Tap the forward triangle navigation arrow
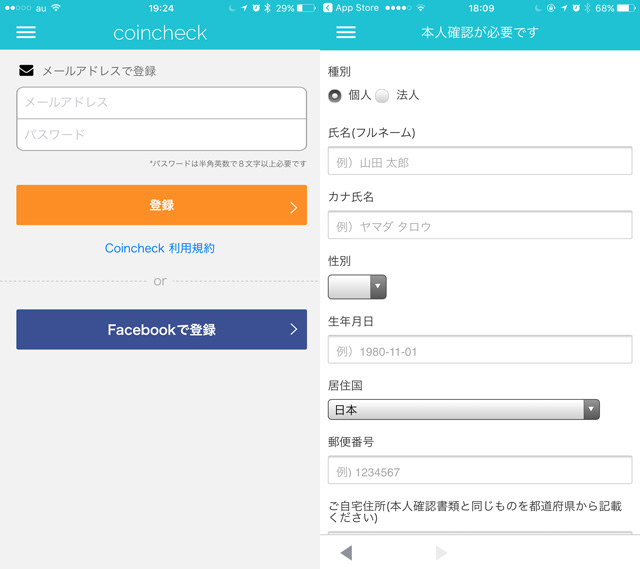Image resolution: width=640 pixels, height=569 pixels. 441,553
